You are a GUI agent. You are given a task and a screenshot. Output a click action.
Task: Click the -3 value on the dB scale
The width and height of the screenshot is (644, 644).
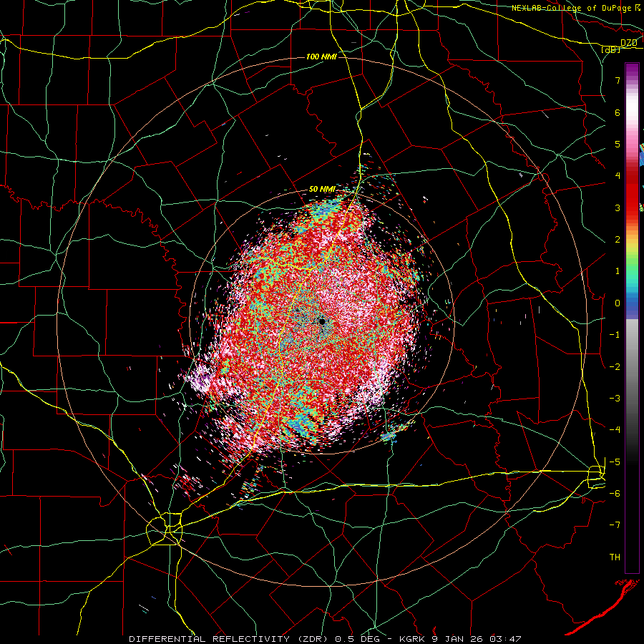(615, 398)
